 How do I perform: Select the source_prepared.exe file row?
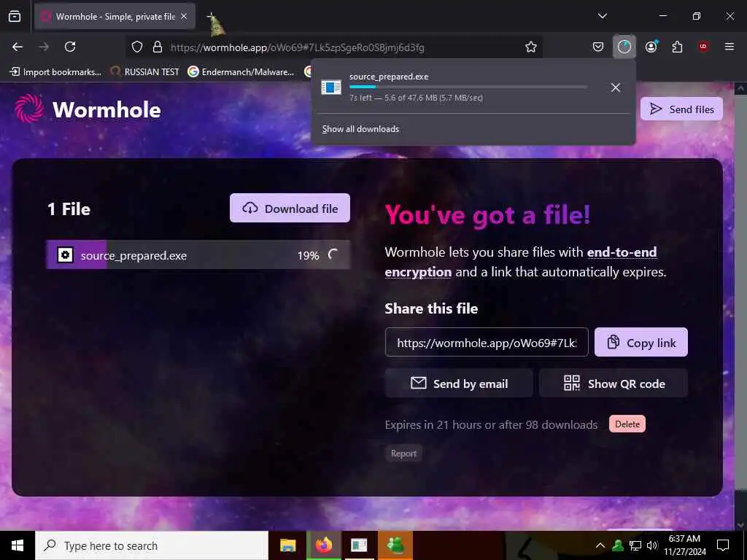click(198, 254)
